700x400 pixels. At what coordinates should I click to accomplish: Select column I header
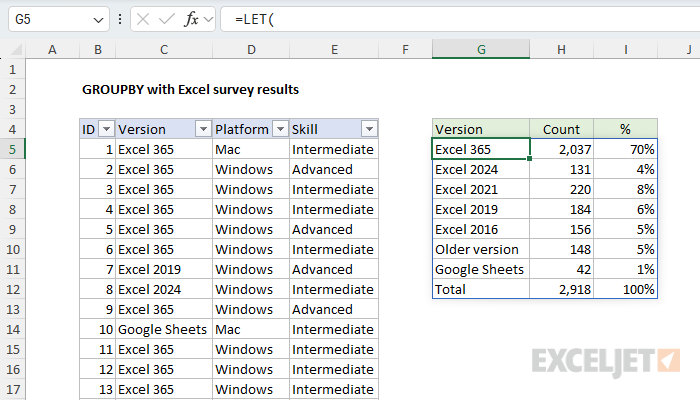click(x=625, y=50)
